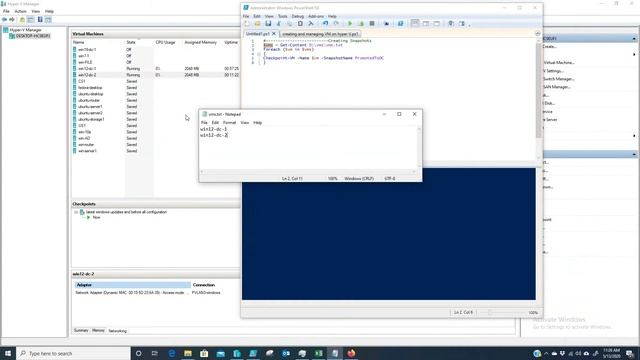Click Hyper-V Settings action link
This screenshot has height=360, width=640.
(x=553, y=71)
